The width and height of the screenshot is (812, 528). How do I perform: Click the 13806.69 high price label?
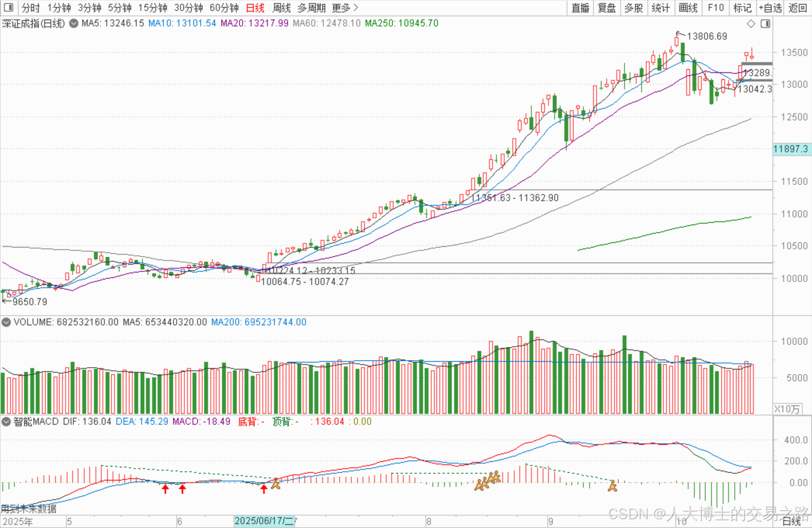707,36
